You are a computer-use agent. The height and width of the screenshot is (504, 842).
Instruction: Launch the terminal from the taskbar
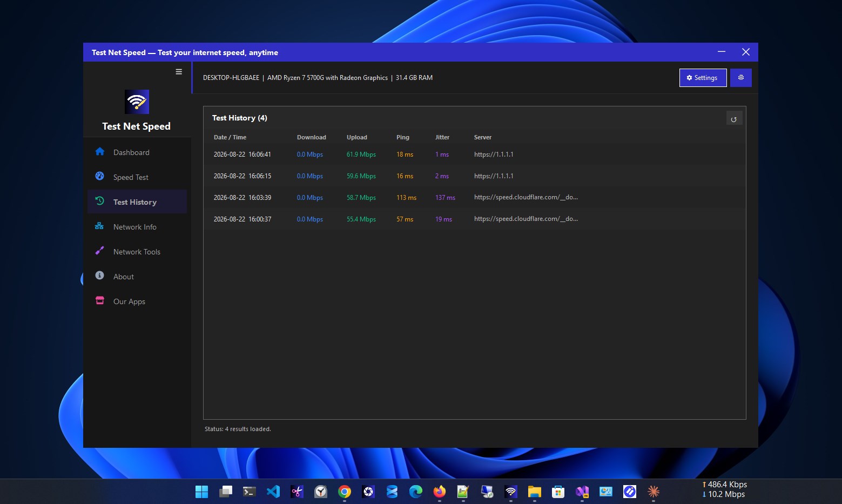click(x=250, y=492)
